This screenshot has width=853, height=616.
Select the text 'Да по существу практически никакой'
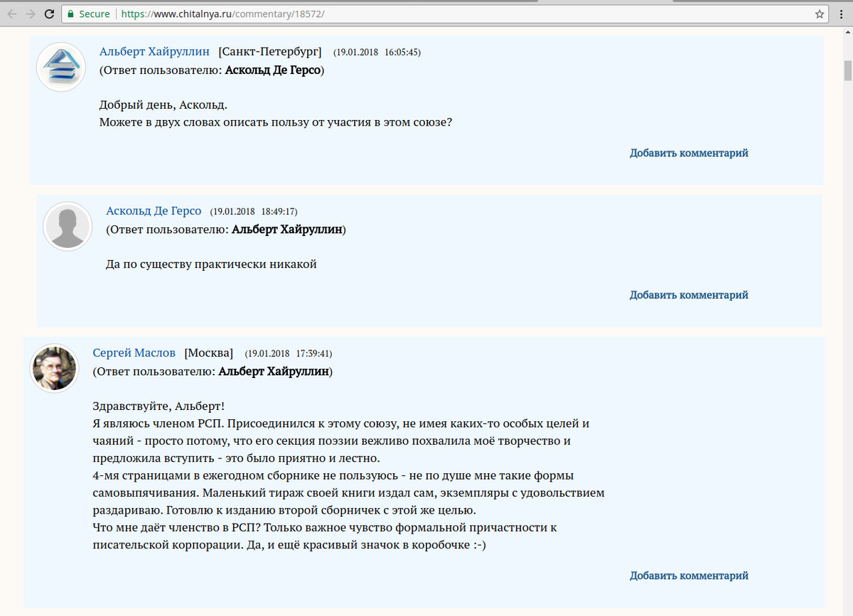(211, 264)
